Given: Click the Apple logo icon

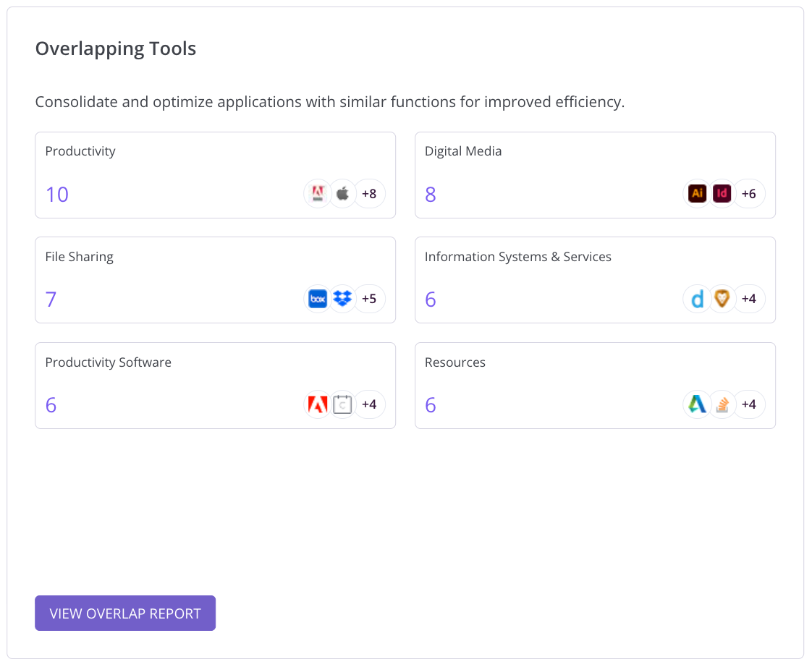Looking at the screenshot, I should [x=343, y=194].
